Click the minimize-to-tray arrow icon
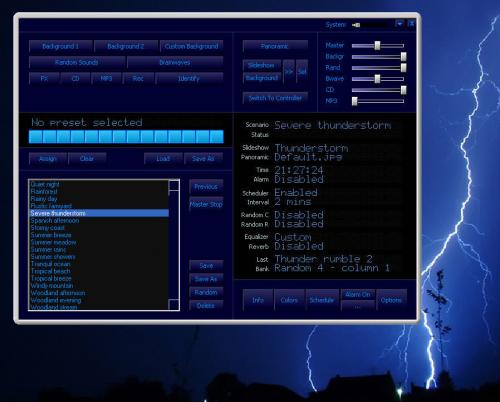The height and width of the screenshot is (402, 500). 399,24
